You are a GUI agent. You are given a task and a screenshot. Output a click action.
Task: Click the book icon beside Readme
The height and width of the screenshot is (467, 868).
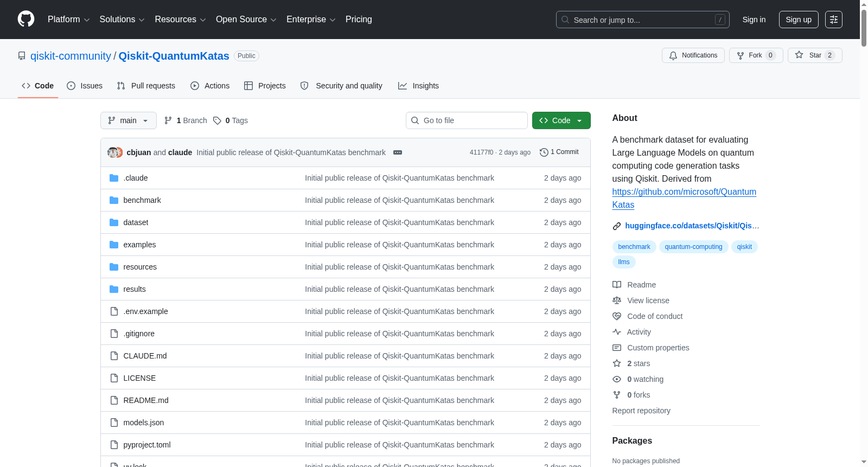click(x=617, y=285)
